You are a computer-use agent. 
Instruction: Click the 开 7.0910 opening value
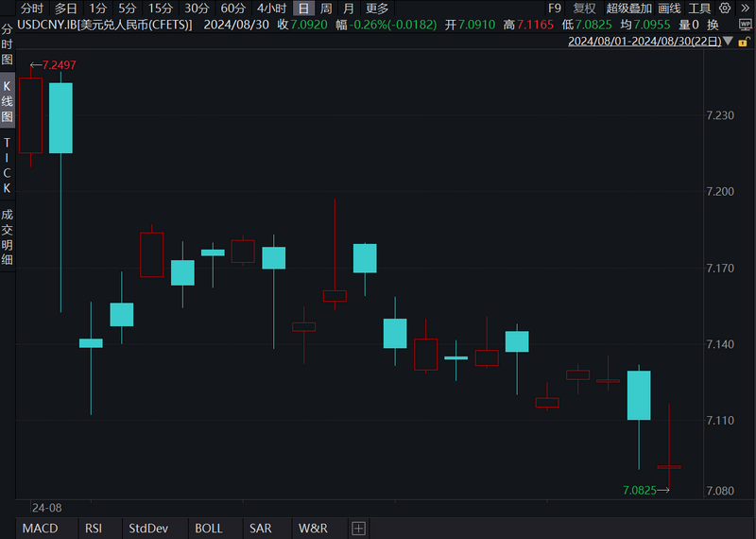pyautogui.click(x=470, y=25)
